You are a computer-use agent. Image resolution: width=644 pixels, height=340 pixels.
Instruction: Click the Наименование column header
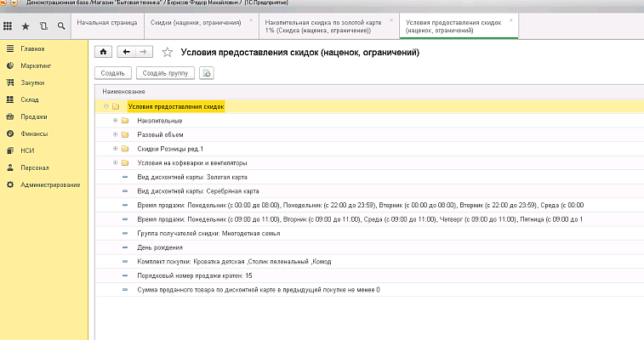pyautogui.click(x=124, y=91)
